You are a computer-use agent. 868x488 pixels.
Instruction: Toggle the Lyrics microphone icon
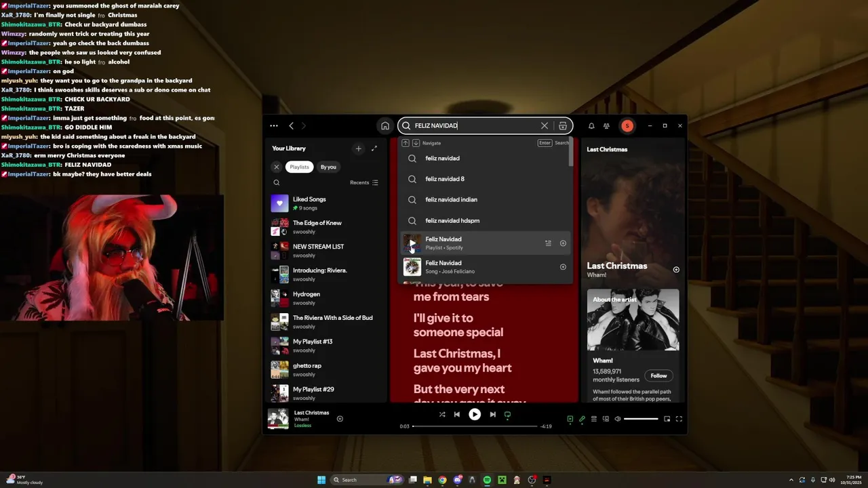582,419
